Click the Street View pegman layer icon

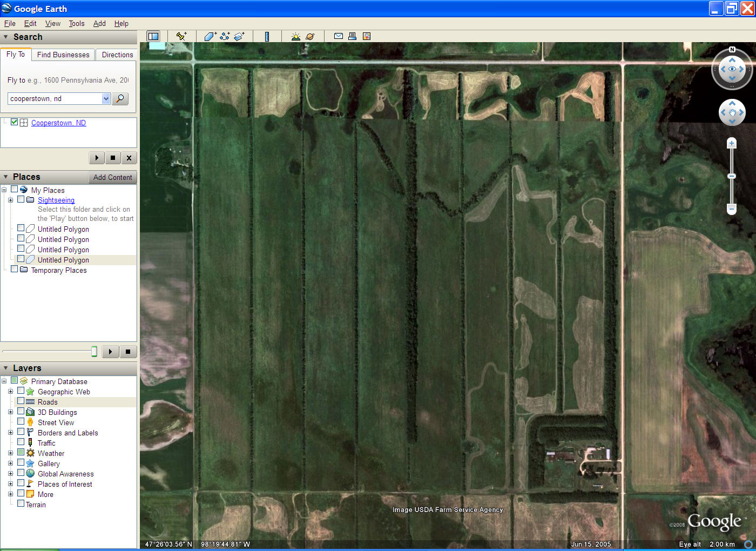pos(30,422)
